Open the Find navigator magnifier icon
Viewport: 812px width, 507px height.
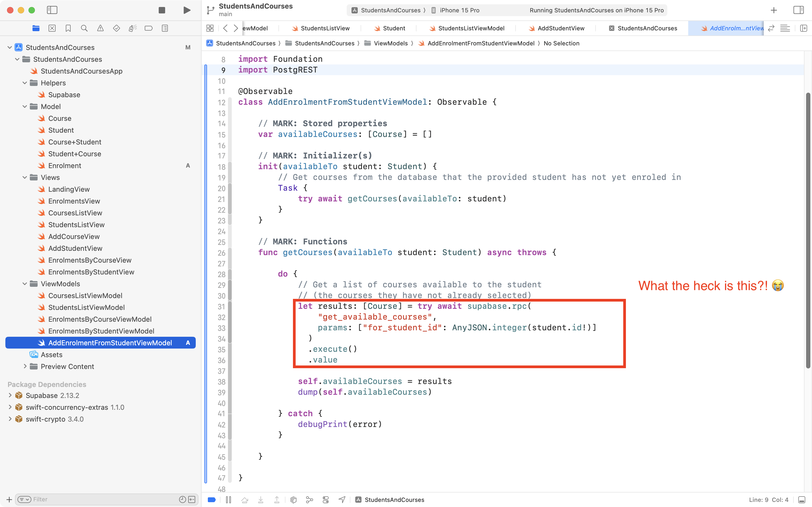click(x=84, y=28)
